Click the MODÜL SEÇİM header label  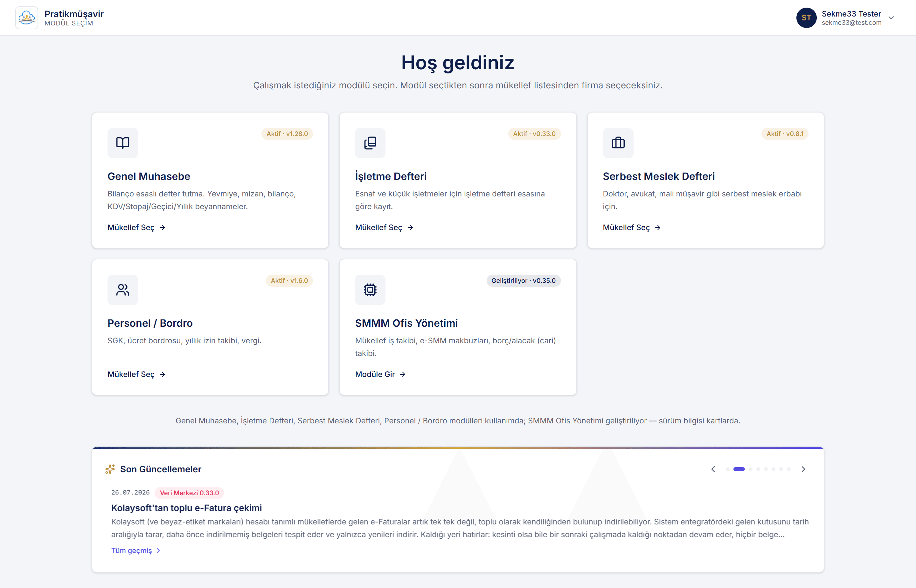pos(69,23)
